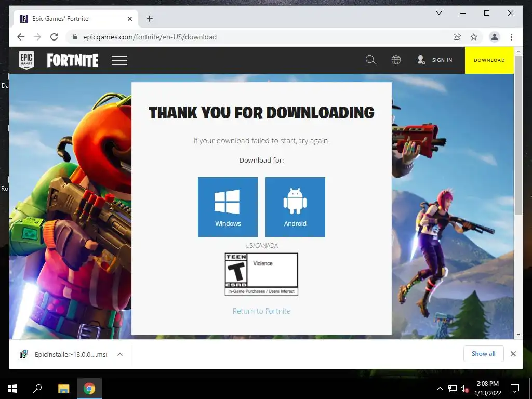This screenshot has width=532, height=399.
Task: Open a new browser tab
Action: [x=150, y=19]
